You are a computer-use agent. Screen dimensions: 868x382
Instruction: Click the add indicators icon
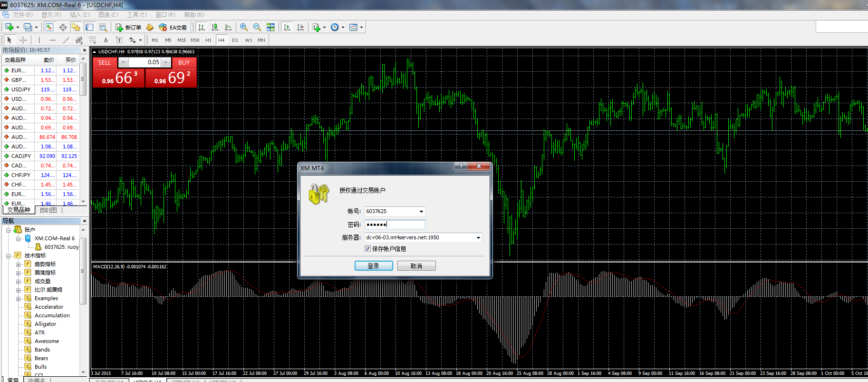(316, 27)
